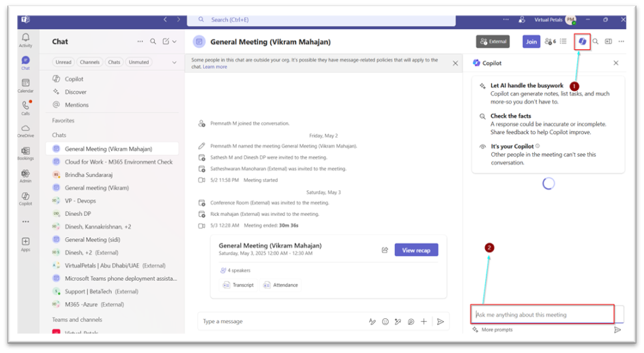644x353 pixels.
Task: Open More prompts in Copilot
Action: pyautogui.click(x=493, y=330)
